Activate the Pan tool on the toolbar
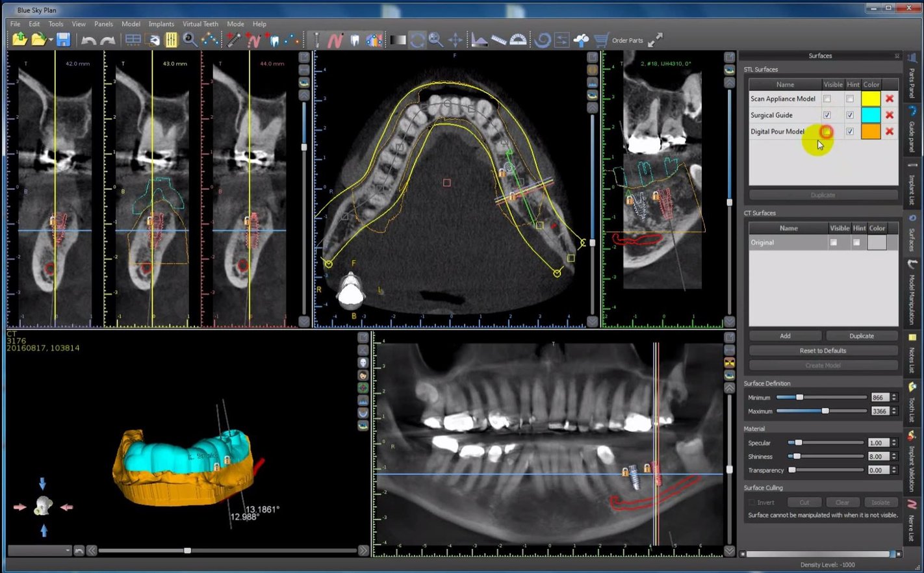Screen dimensions: 924x573 (456, 40)
